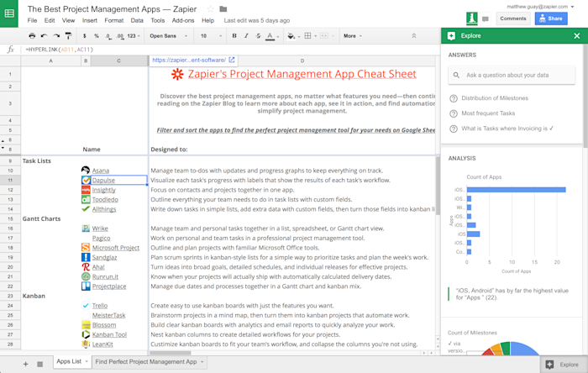Switch to Find Perfect Project Management App tab
This screenshot has width=588, height=373.
pyautogui.click(x=146, y=362)
